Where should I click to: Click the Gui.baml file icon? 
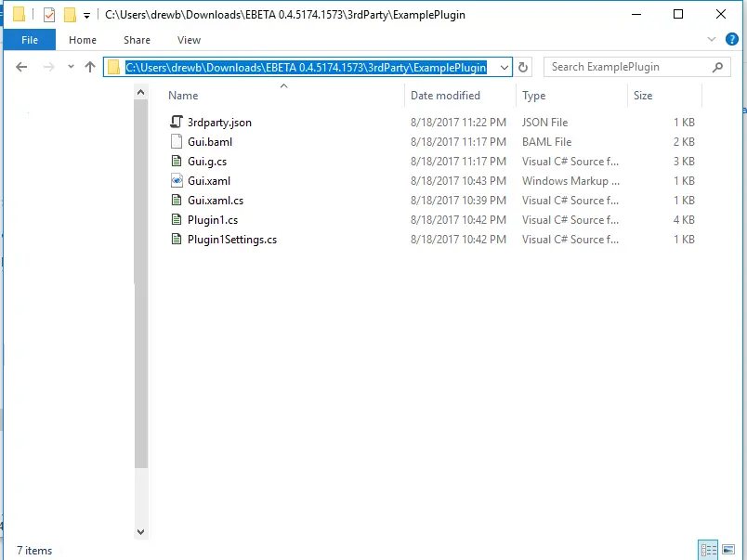[x=177, y=141]
